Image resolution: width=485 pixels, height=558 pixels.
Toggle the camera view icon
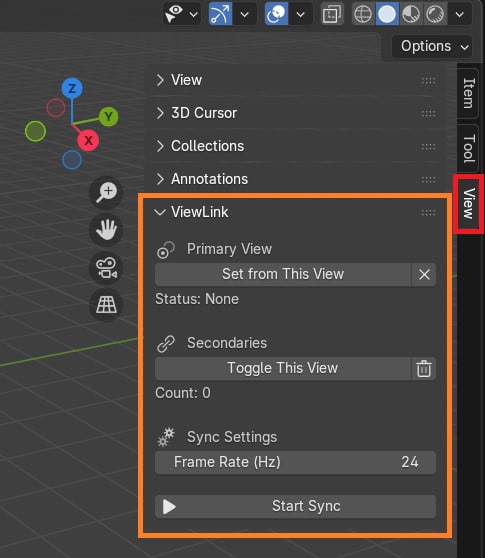point(106,267)
